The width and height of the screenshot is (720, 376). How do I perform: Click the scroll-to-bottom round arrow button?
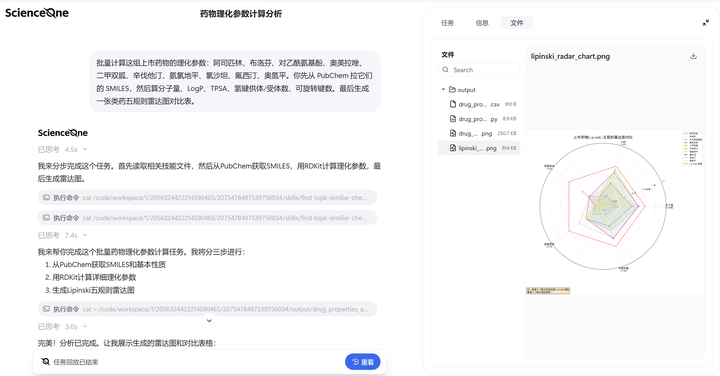pyautogui.click(x=209, y=320)
